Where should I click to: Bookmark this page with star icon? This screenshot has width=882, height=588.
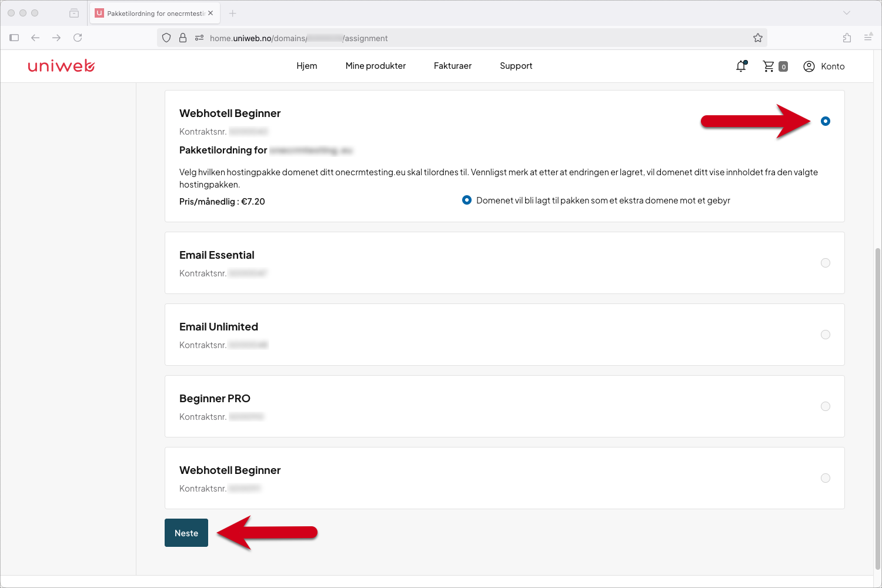pos(758,38)
